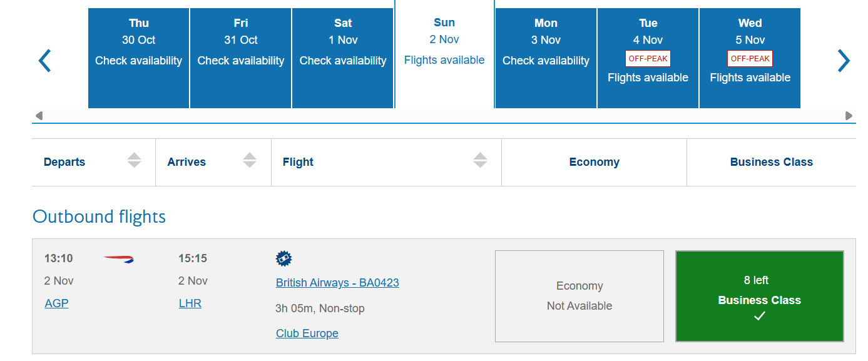
Task: Sort flights by the Departs column
Action: 134,160
